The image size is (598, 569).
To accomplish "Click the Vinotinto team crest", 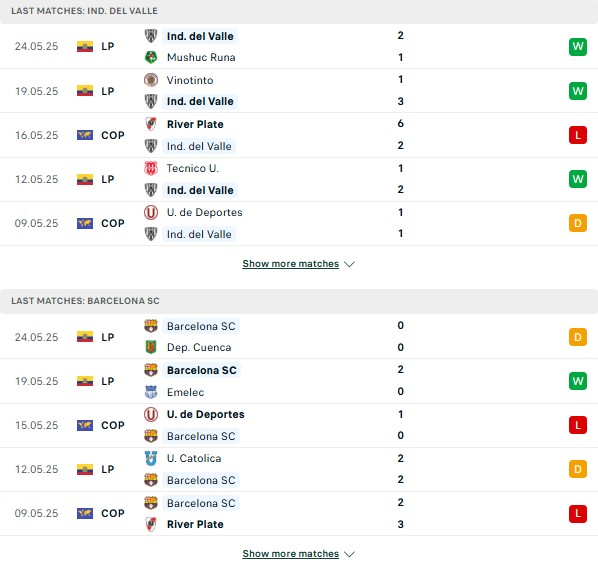I will [151, 80].
